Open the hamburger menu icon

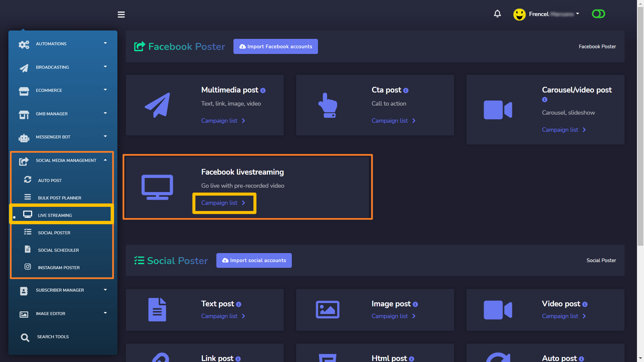point(121,14)
